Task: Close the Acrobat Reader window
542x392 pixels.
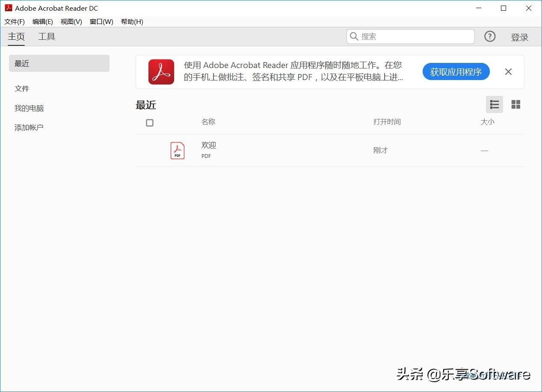Action: 529,8
